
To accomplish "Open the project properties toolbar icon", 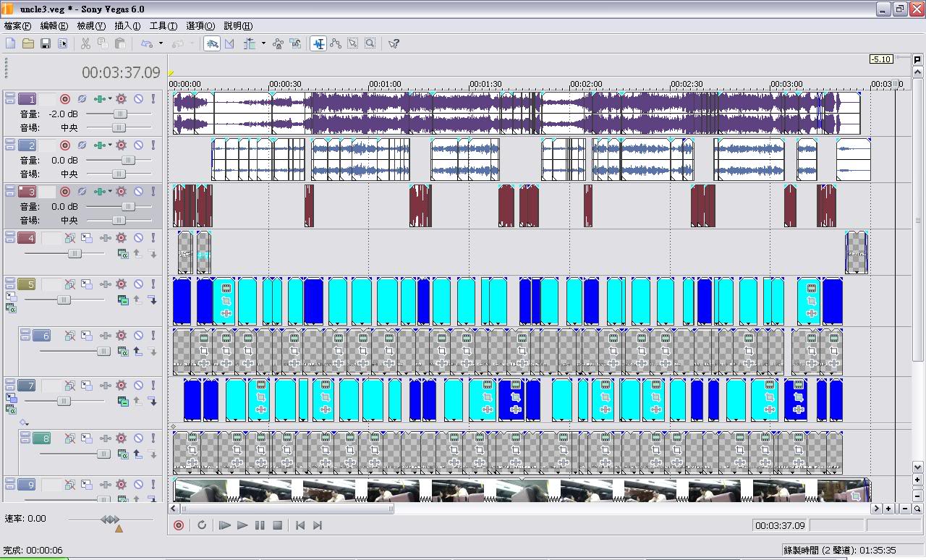I will coord(63,43).
